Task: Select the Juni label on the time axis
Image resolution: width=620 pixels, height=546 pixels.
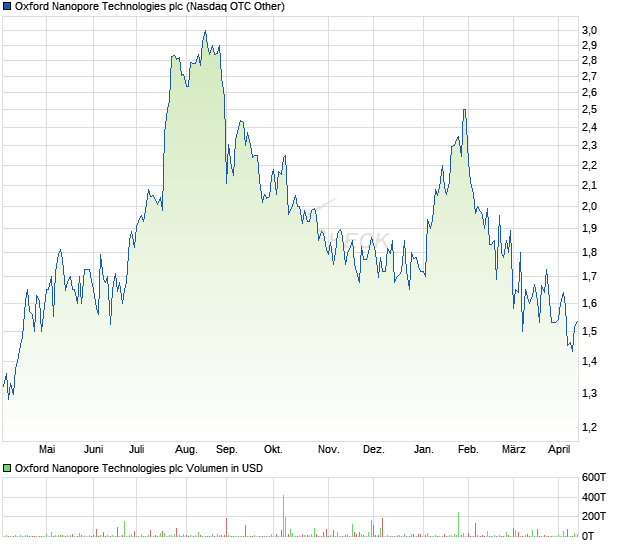Action: pyautogui.click(x=94, y=449)
